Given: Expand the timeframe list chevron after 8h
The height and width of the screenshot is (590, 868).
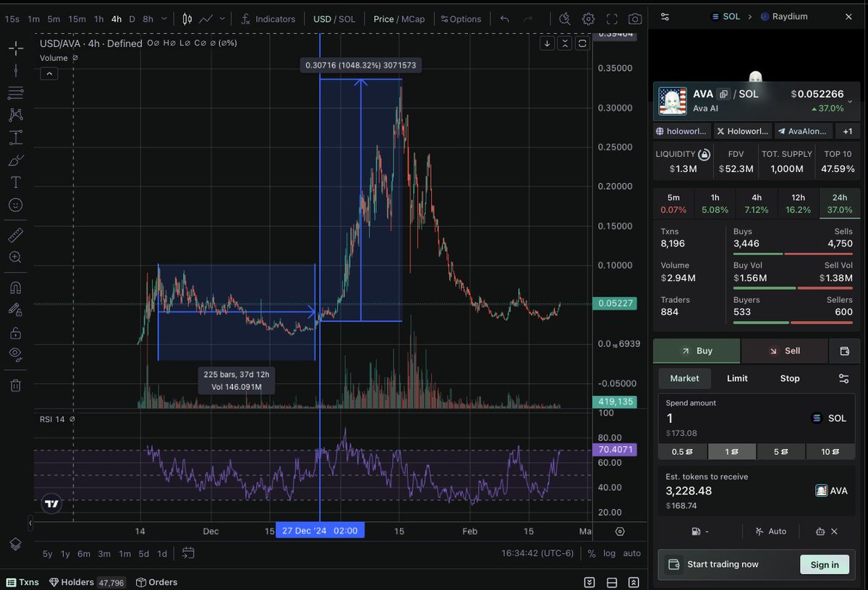Looking at the screenshot, I should 165,19.
